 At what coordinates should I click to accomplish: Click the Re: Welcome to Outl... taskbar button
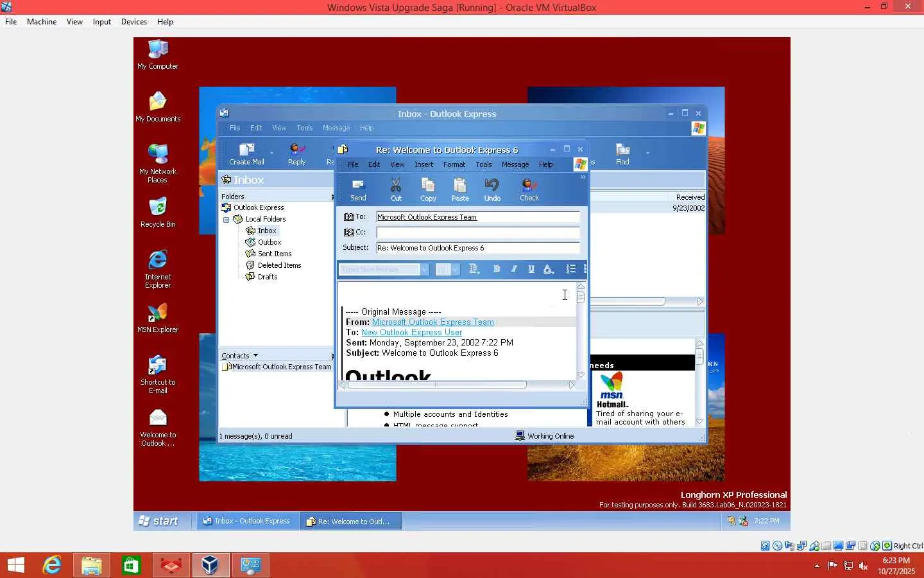coord(350,521)
